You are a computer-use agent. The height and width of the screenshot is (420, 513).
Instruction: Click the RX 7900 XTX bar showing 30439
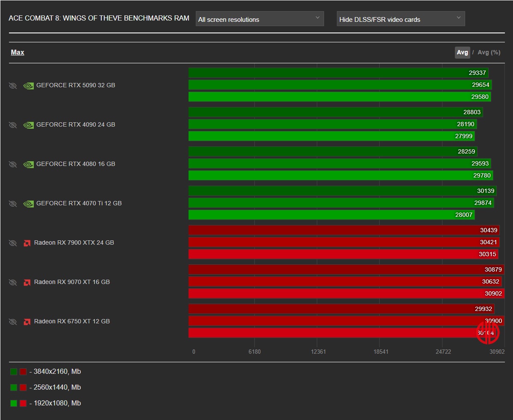(344, 230)
